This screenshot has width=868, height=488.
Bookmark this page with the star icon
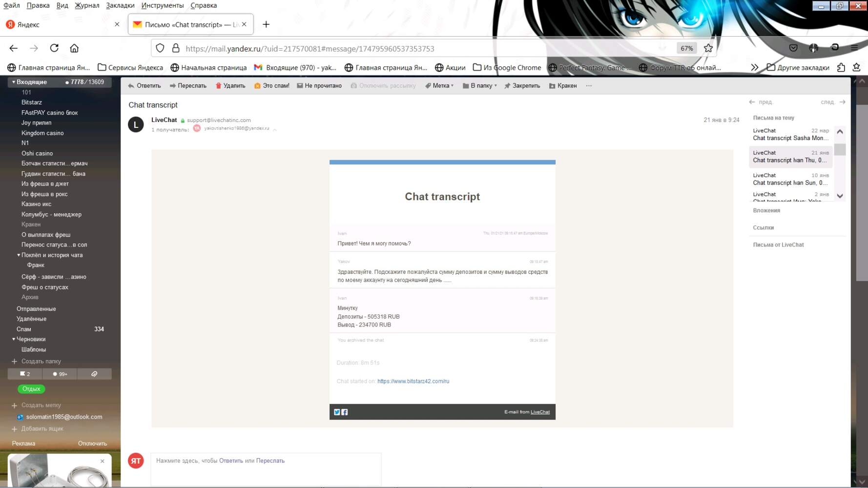point(708,48)
